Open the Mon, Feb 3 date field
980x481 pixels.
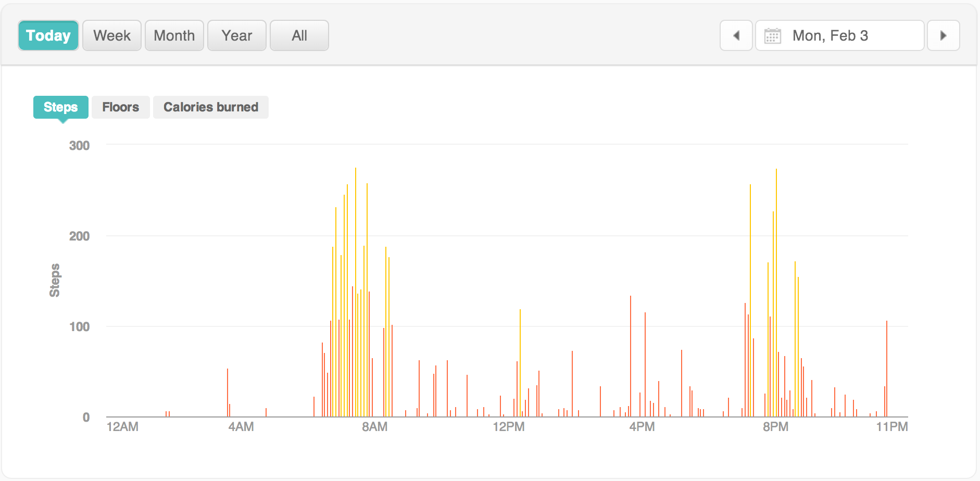click(840, 35)
